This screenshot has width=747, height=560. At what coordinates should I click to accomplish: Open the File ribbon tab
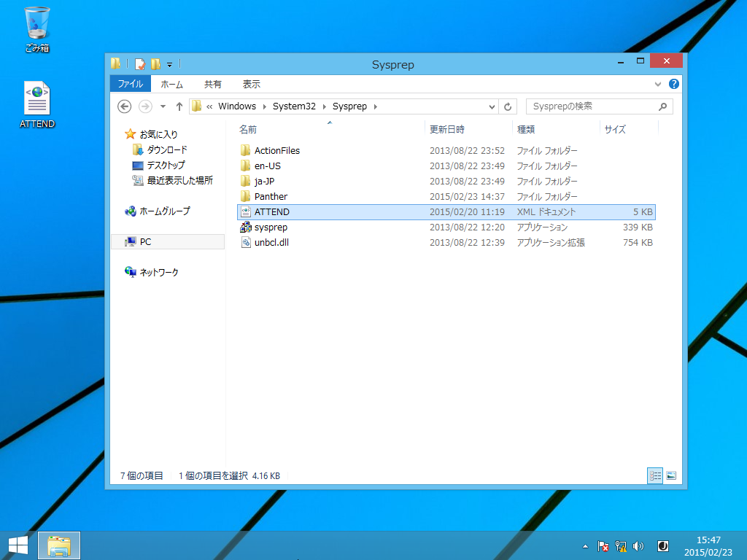tap(131, 84)
